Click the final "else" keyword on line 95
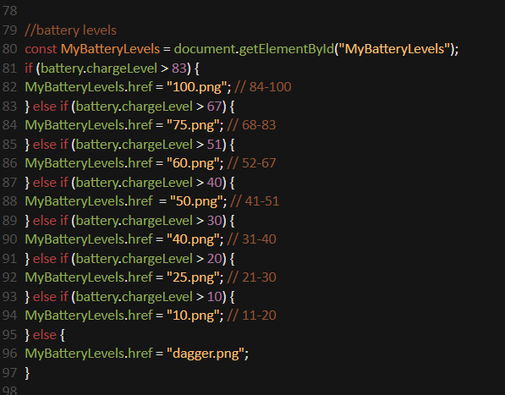This screenshot has height=395, width=505. [44, 334]
